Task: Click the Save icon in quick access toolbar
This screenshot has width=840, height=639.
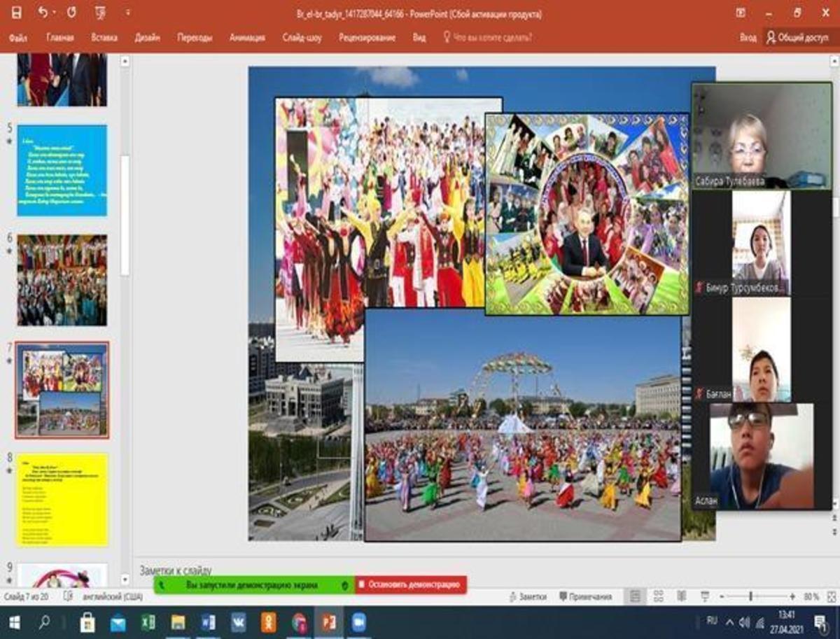Action: coord(16,13)
